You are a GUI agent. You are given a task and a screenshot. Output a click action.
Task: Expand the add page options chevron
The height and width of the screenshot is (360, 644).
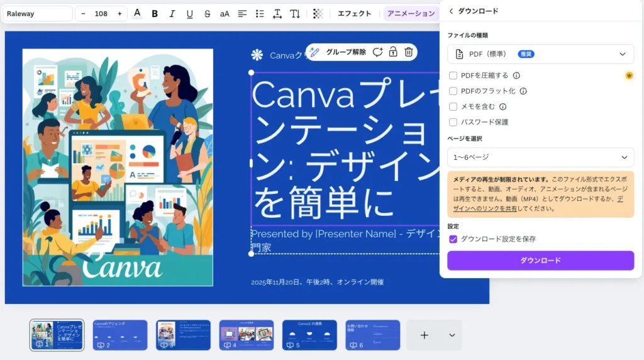[452, 335]
